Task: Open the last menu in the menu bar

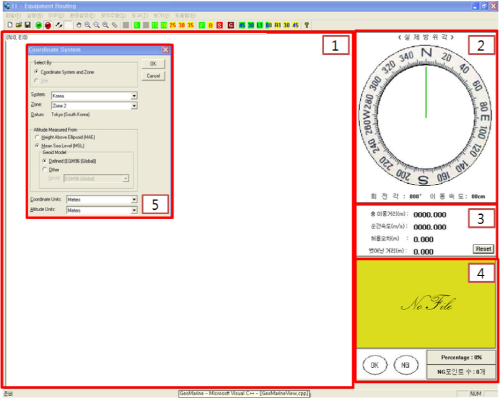Action: [x=186, y=16]
